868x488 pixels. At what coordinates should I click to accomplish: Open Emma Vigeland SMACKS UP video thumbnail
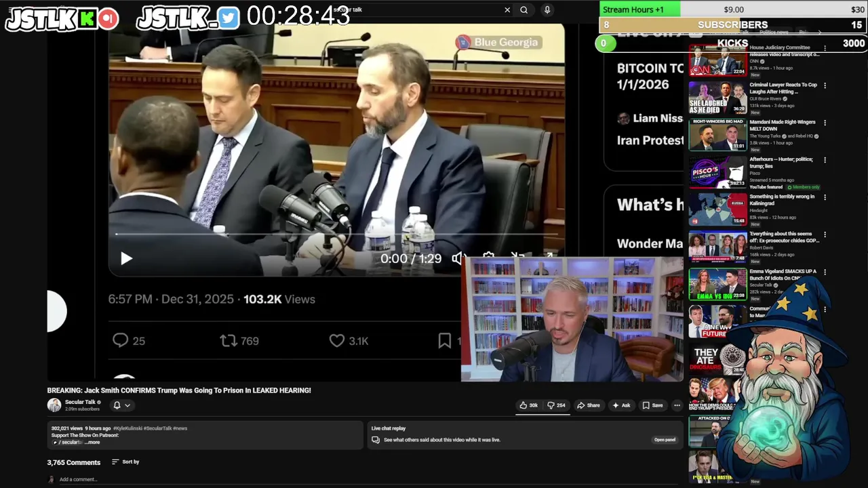click(717, 284)
